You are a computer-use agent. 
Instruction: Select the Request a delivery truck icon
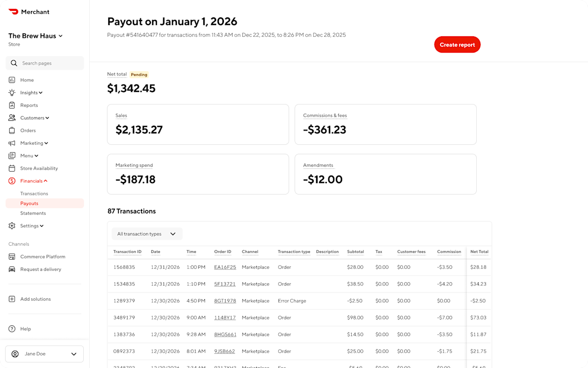coord(11,269)
